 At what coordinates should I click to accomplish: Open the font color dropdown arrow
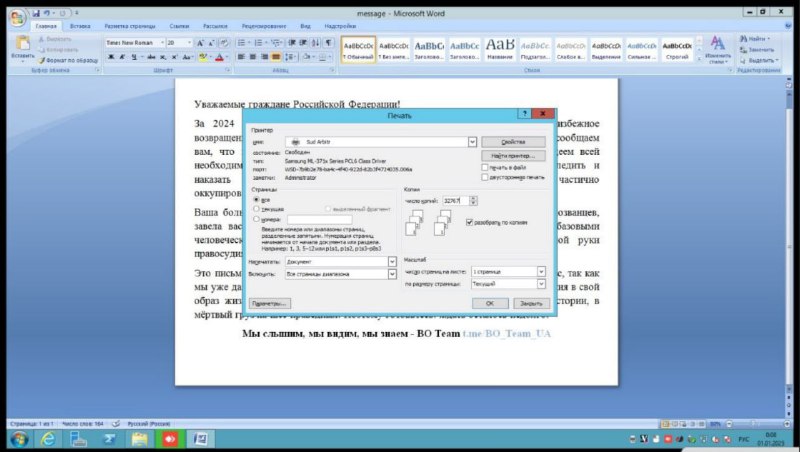(x=228, y=57)
